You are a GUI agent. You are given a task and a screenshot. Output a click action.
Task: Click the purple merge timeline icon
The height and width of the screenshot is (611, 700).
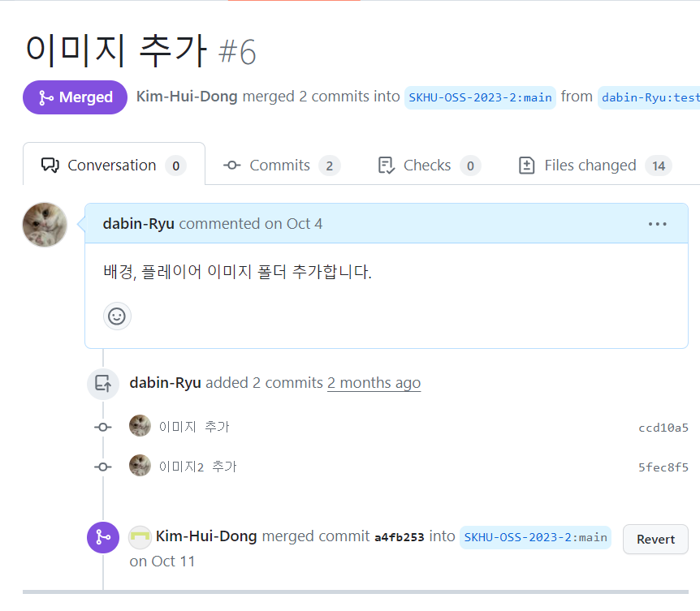pyautogui.click(x=102, y=537)
